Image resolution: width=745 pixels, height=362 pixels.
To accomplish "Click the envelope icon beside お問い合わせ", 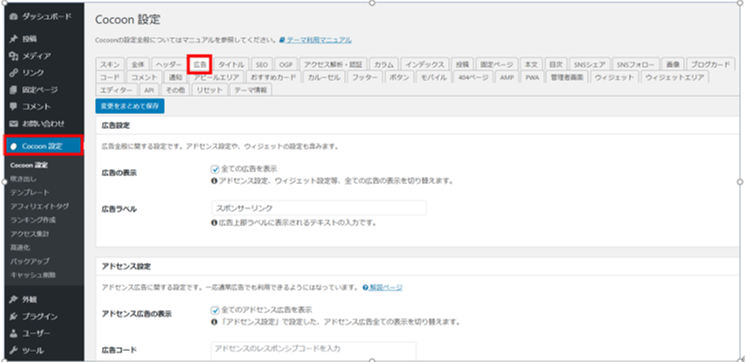I will [14, 124].
